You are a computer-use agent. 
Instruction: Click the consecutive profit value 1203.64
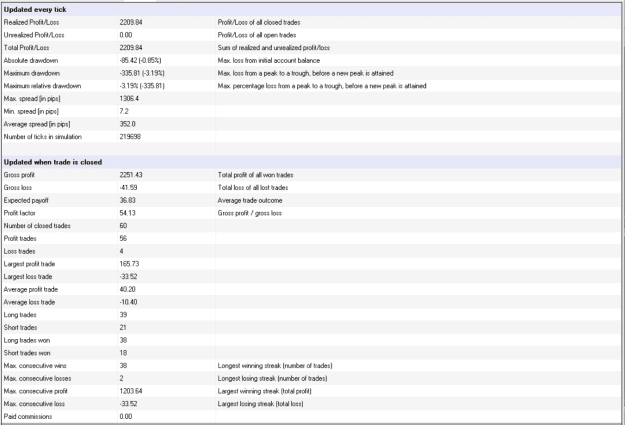131,392
